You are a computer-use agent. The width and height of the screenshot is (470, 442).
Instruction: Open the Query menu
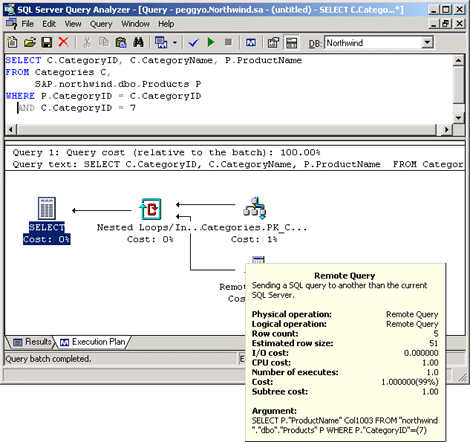pyautogui.click(x=101, y=24)
